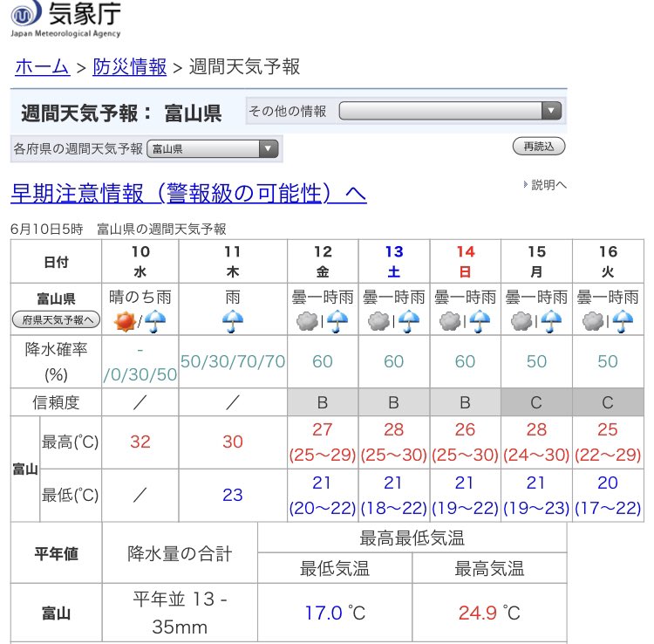Screen dimensions: 654x644
Task: Click the umbrella icon for the 16th
Action: [x=623, y=321]
